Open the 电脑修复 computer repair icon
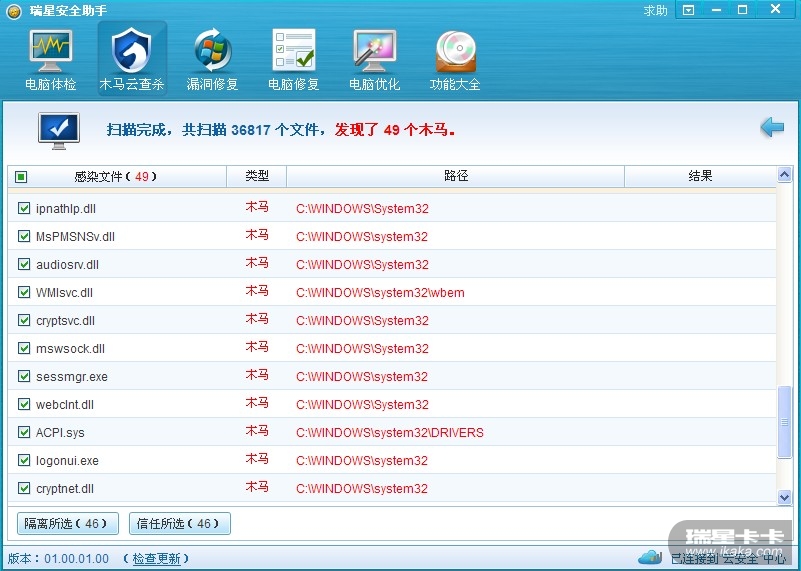Image resolution: width=801 pixels, height=571 pixels. [294, 60]
